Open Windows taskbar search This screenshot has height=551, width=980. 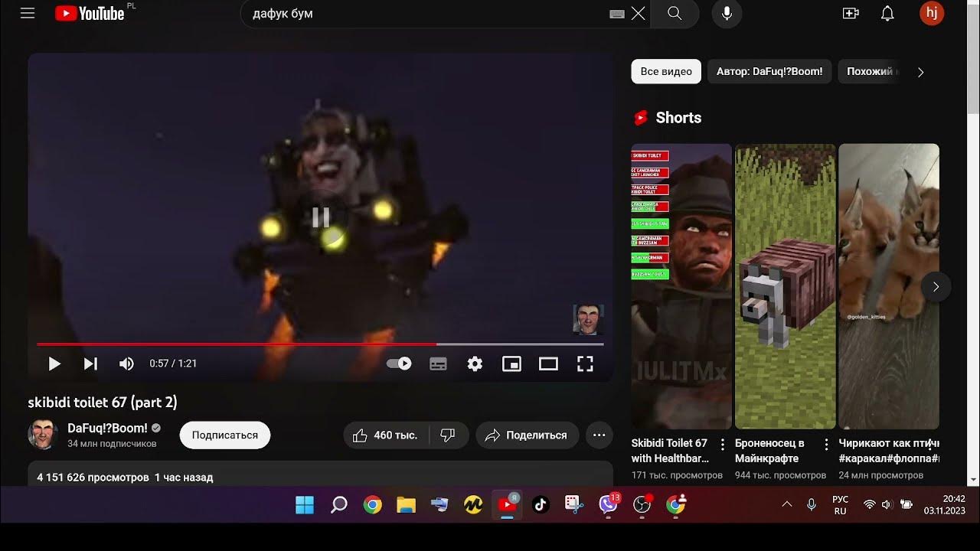pyautogui.click(x=338, y=504)
